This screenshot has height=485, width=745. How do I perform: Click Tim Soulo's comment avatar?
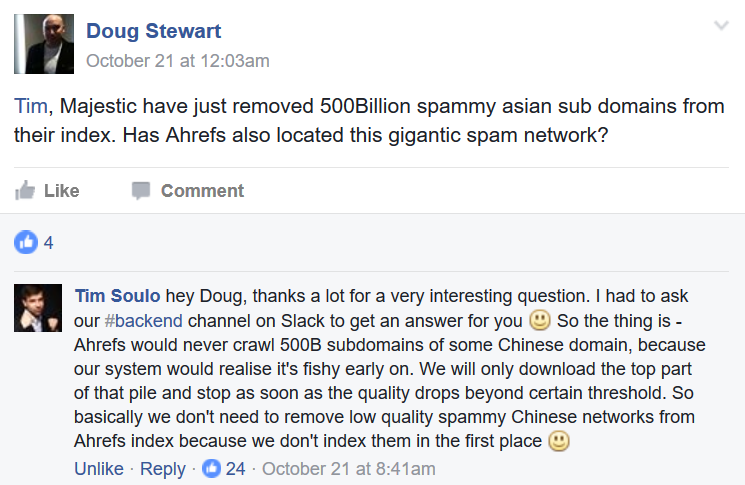[39, 308]
